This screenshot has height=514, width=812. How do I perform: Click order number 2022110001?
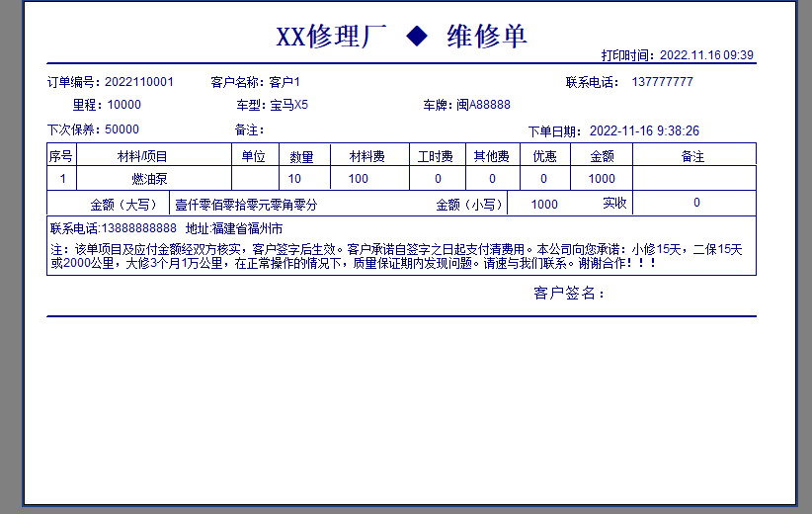138,82
